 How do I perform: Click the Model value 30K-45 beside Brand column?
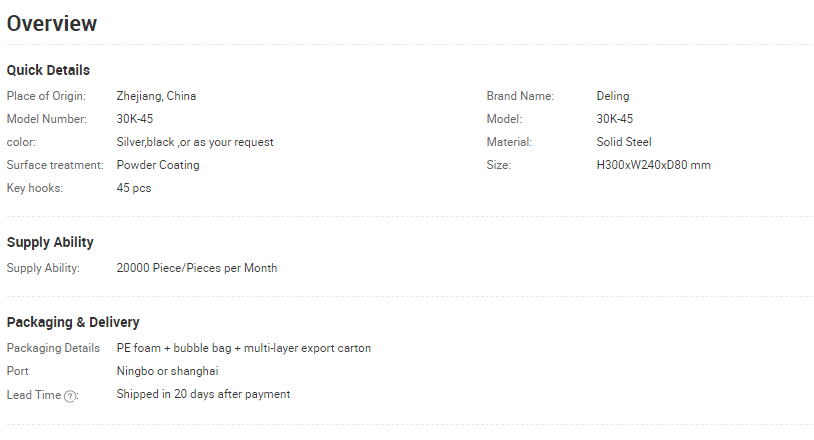[615, 119]
